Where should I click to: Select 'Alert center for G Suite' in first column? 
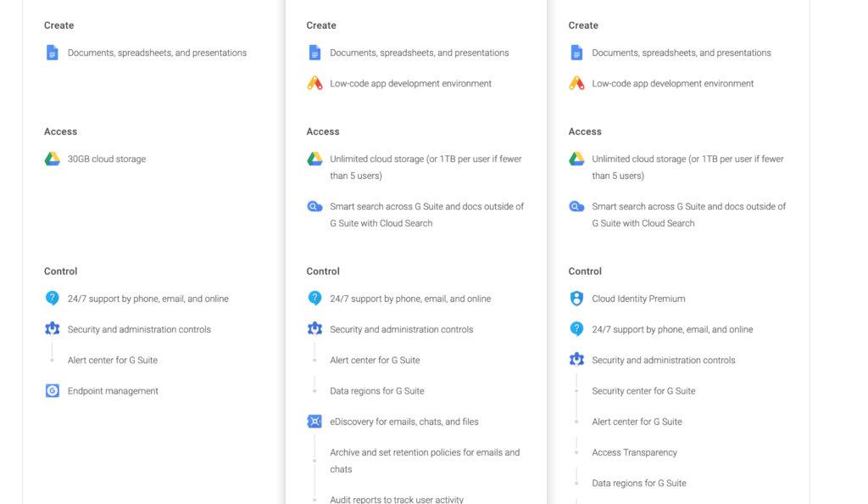113,360
